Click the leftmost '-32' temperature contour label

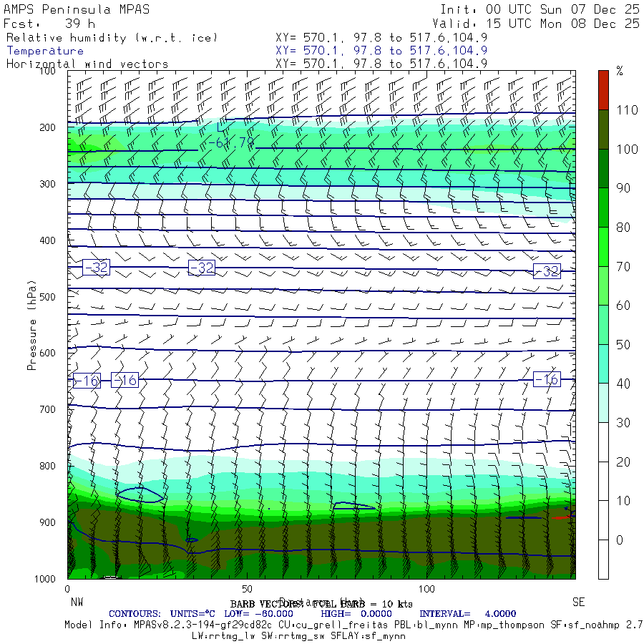[x=96, y=268]
